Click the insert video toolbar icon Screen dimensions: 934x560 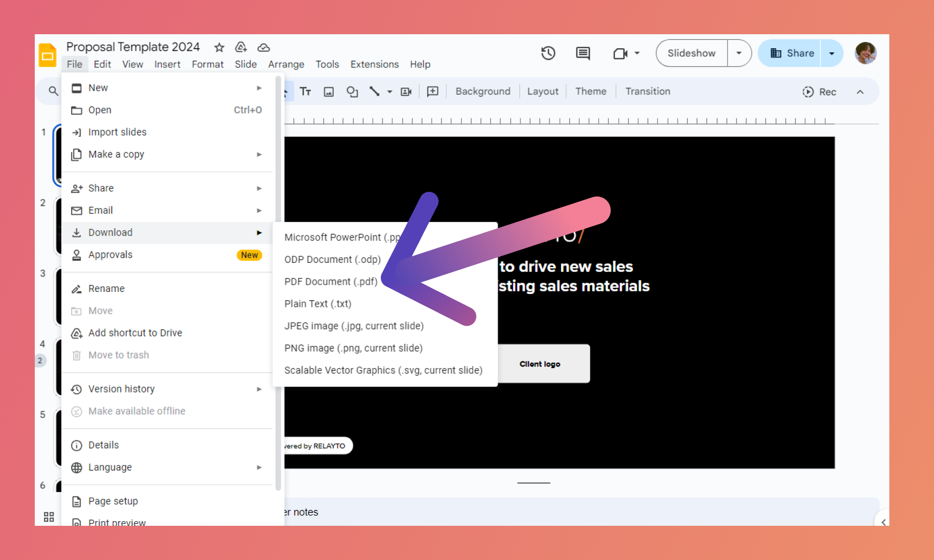[x=406, y=92]
